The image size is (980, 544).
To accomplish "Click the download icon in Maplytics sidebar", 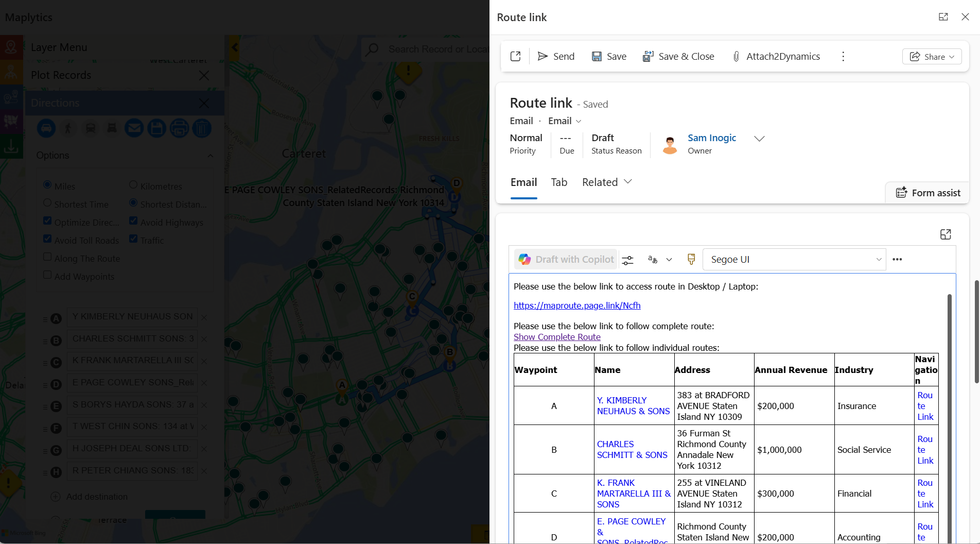I will pos(11,146).
